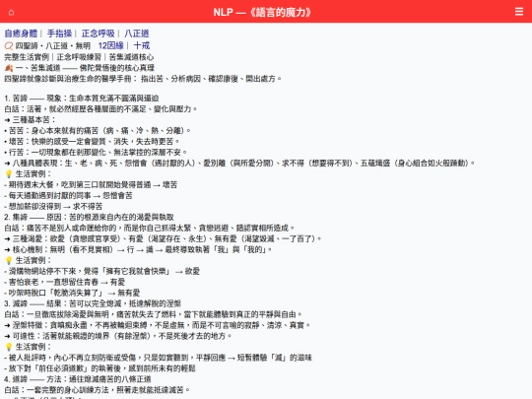Select the text 四聖諦・八正道・無明
This screenshot has width=532, height=399.
pos(52,45)
